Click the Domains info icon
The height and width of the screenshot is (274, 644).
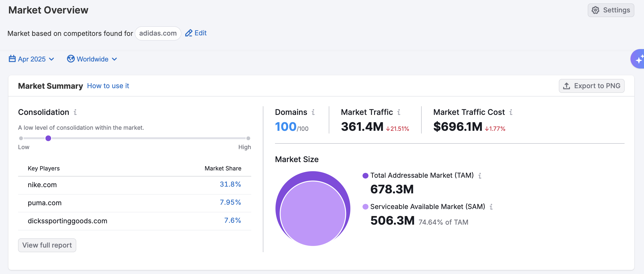tap(313, 112)
